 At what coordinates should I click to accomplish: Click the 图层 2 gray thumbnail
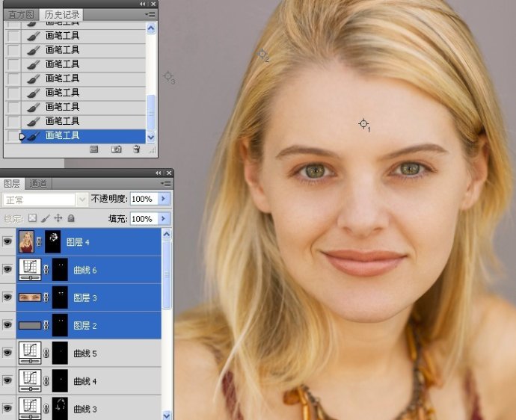(x=30, y=325)
